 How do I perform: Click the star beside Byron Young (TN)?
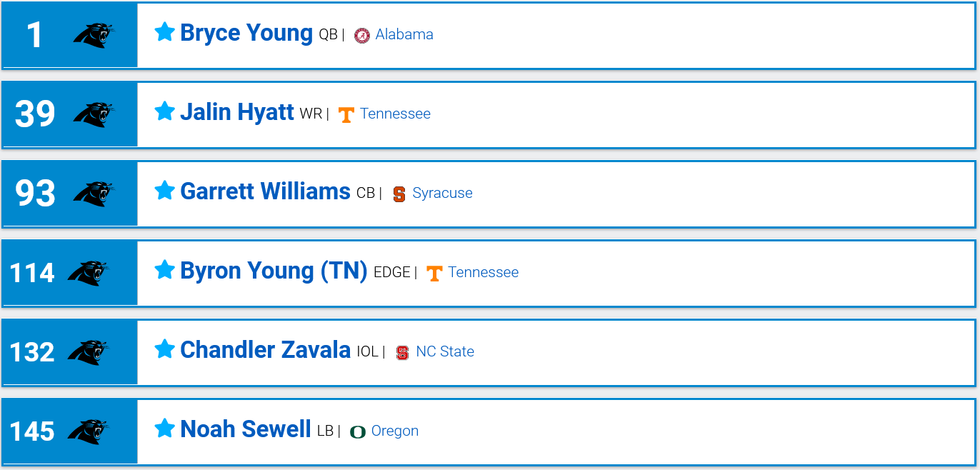165,269
